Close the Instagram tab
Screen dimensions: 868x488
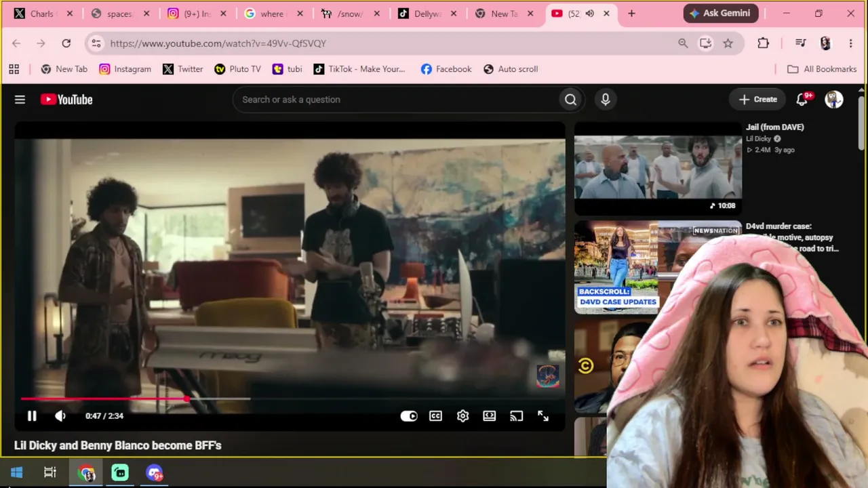(223, 14)
